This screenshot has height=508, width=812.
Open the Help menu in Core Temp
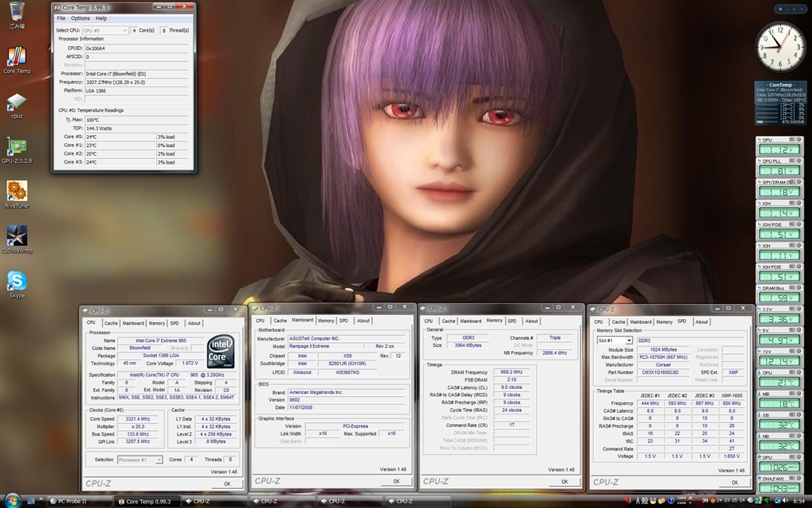pos(101,17)
